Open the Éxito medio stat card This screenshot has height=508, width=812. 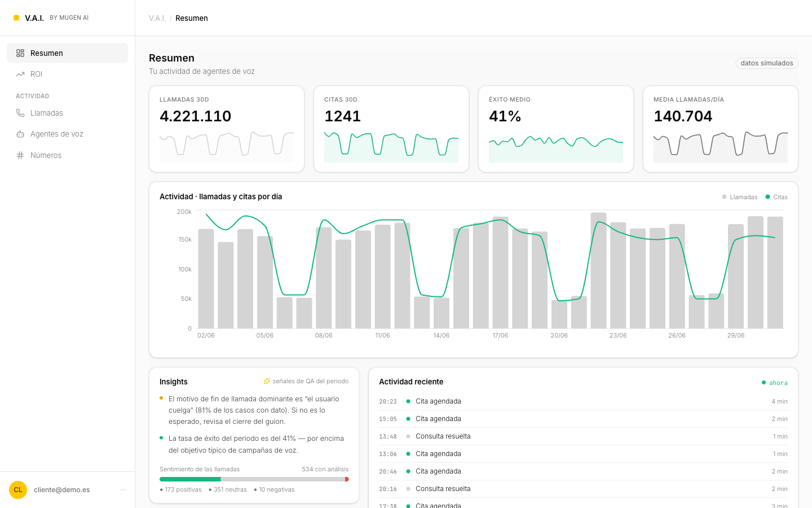tap(556, 129)
